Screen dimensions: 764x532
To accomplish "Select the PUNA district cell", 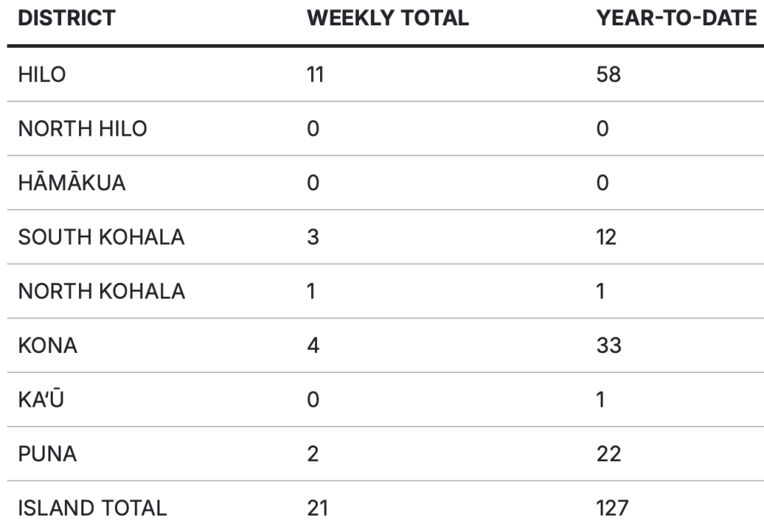I will (x=46, y=454).
